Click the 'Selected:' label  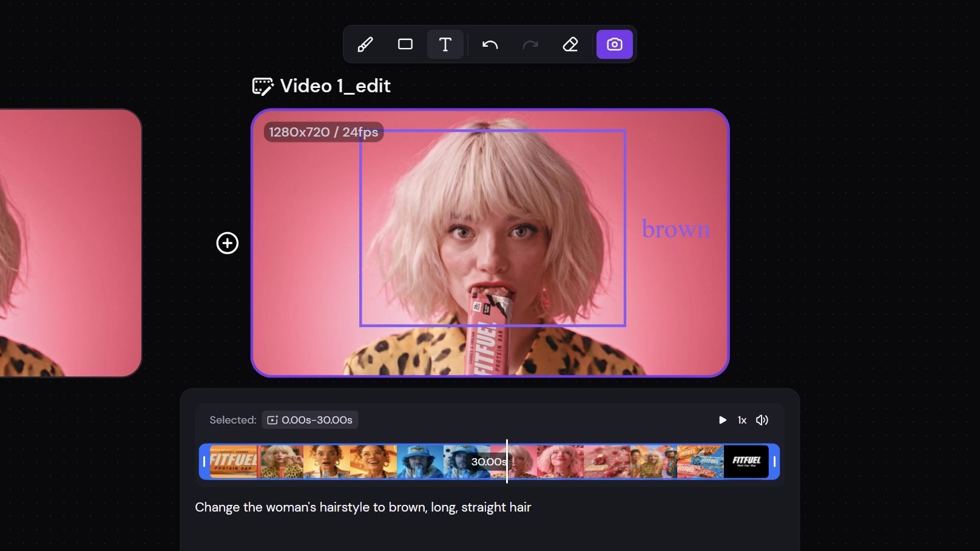(233, 420)
